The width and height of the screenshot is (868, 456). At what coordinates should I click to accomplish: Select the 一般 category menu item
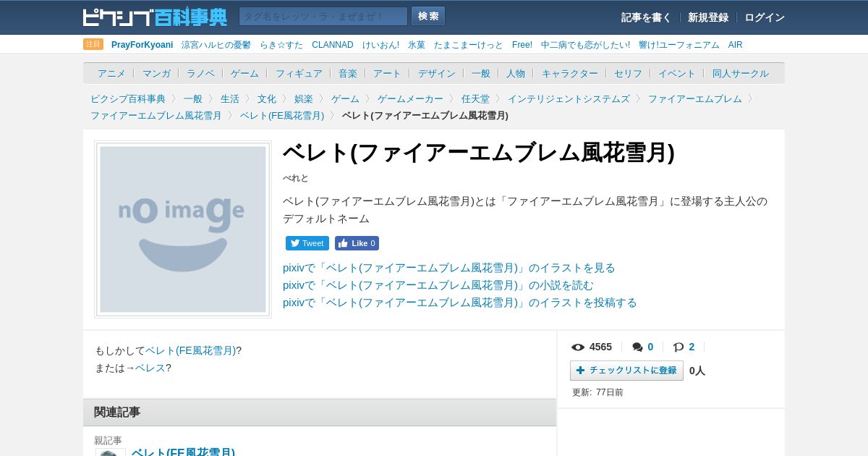(x=481, y=73)
